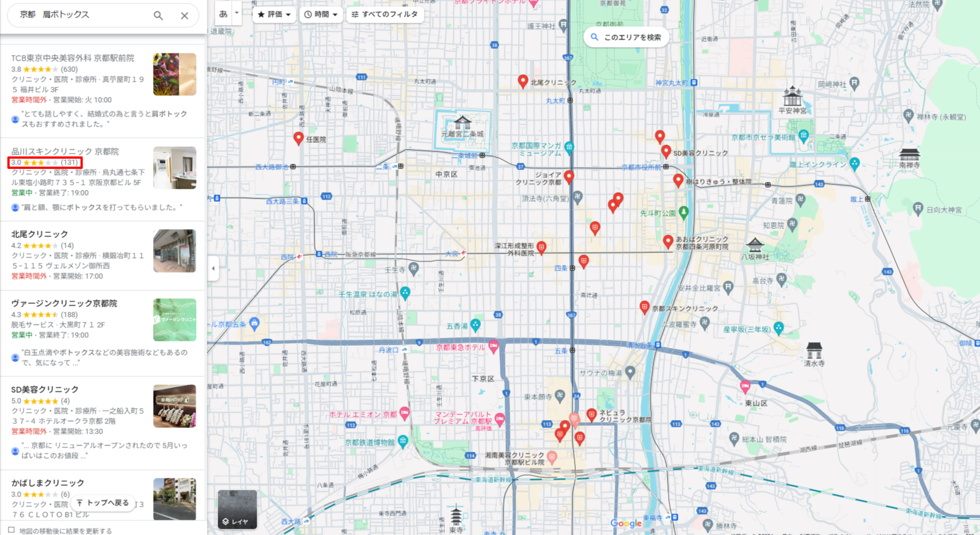Viewport: 980px width, 535px height.
Task: Click ヴァージンクリニック green thumbnail
Action: [x=175, y=320]
